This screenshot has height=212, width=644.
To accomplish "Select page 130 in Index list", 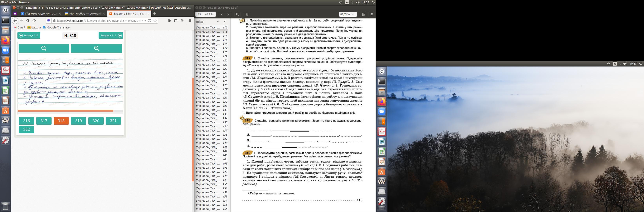I will tap(211, 102).
